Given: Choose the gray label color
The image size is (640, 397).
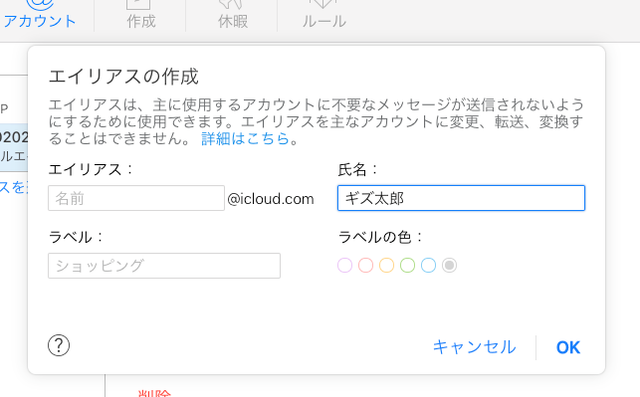Looking at the screenshot, I should point(449,265).
